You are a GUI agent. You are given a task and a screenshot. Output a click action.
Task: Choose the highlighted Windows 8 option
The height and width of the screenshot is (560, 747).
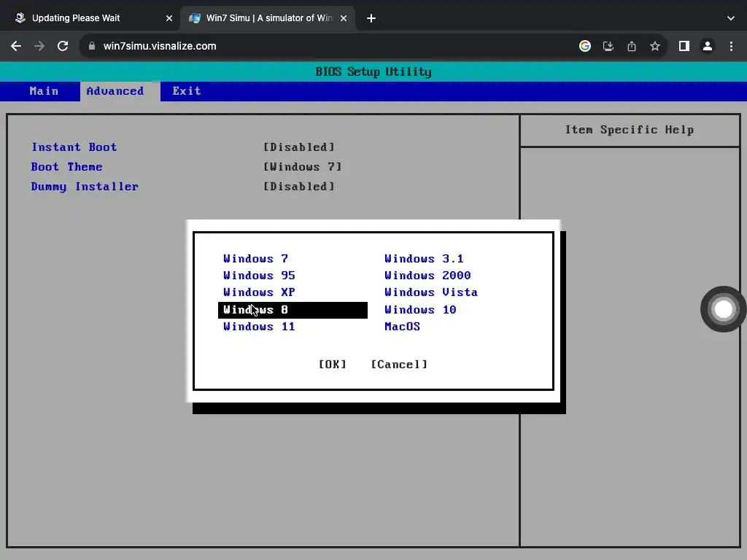click(293, 310)
